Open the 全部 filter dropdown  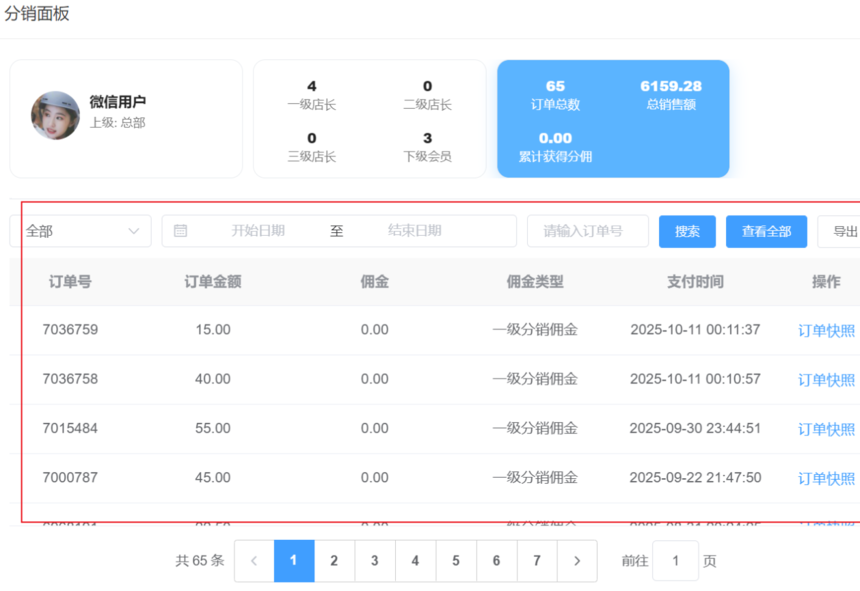(x=80, y=231)
